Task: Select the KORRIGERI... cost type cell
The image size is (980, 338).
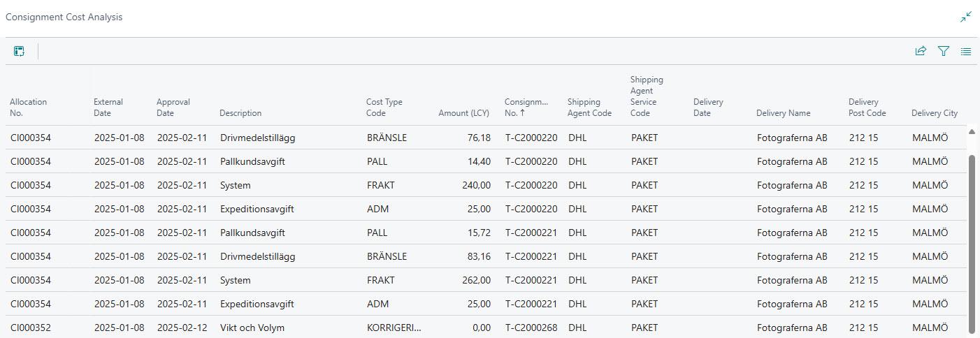Action: tap(394, 328)
